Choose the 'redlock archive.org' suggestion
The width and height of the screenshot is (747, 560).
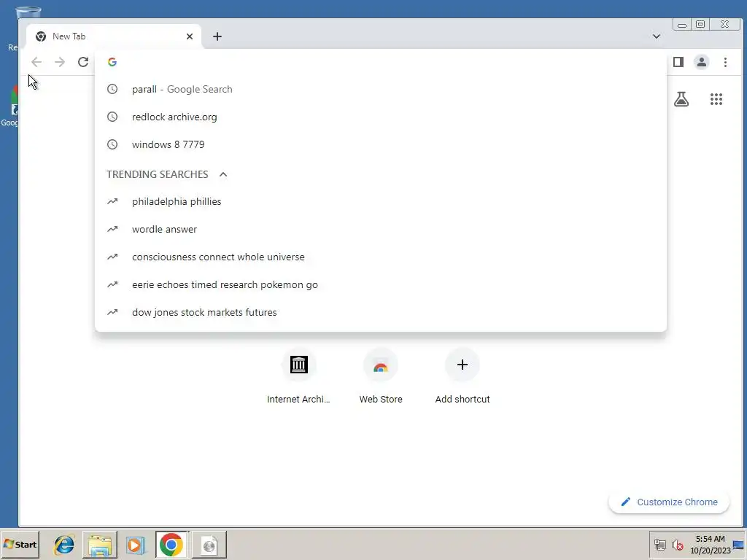point(381,117)
